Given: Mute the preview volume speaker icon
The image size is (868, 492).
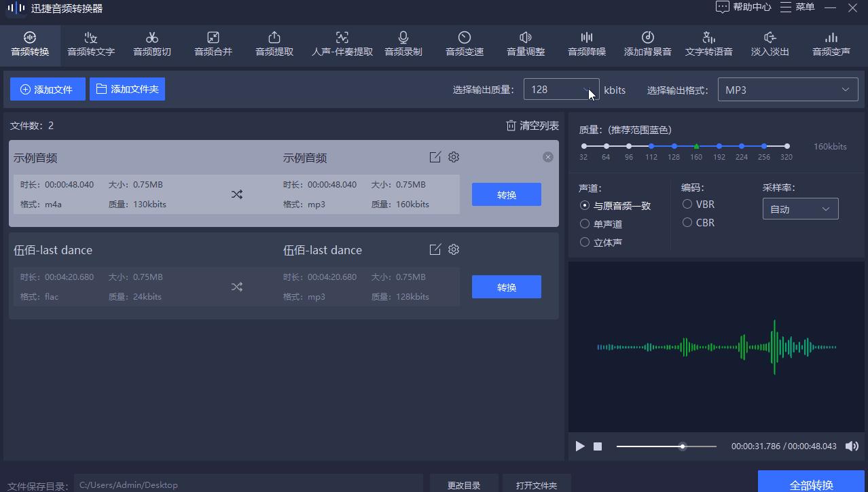Looking at the screenshot, I should coord(852,446).
